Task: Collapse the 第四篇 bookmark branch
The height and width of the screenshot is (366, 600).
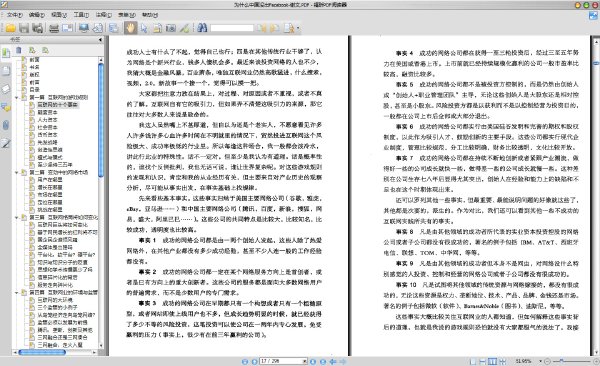Action: (x=16, y=292)
